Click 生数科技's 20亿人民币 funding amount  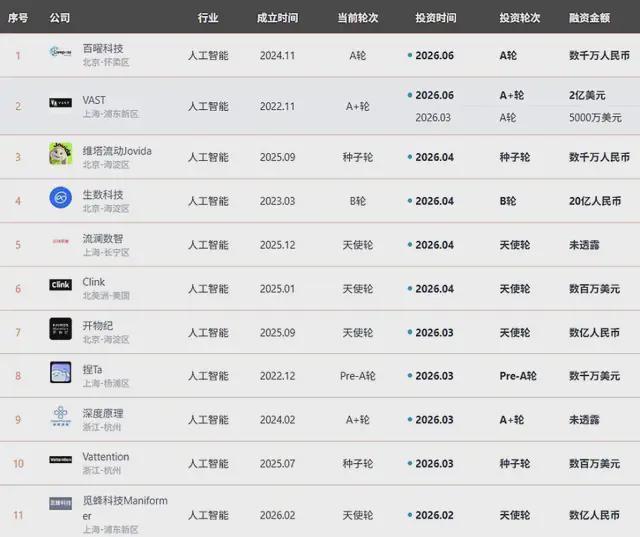coord(595,201)
